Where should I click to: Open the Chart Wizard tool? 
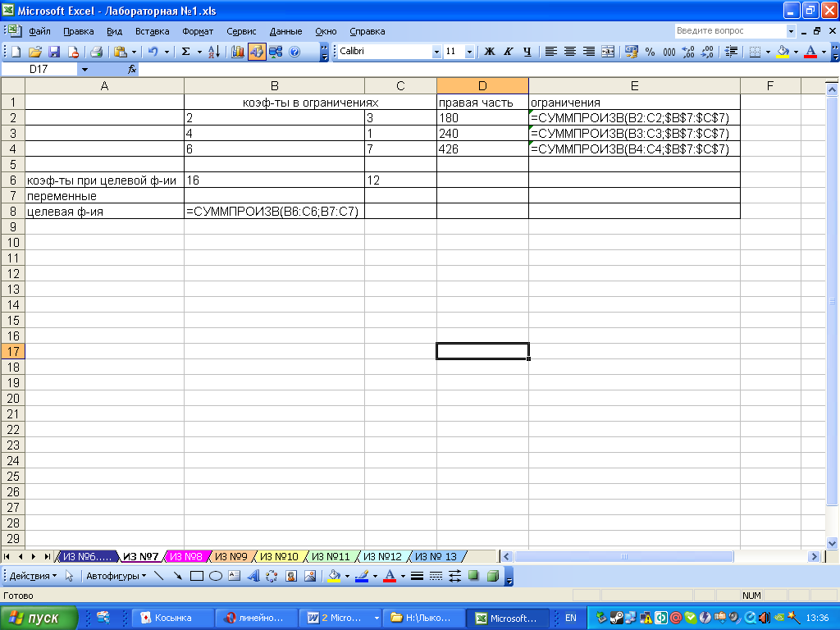pos(239,52)
